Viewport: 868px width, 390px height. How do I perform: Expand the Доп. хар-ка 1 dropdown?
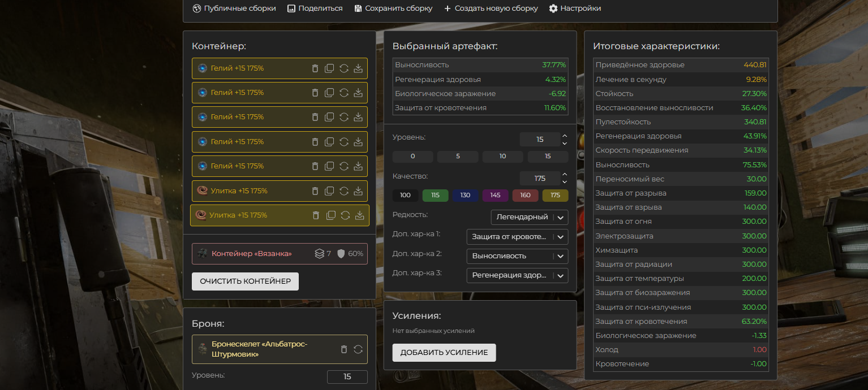[x=517, y=237]
